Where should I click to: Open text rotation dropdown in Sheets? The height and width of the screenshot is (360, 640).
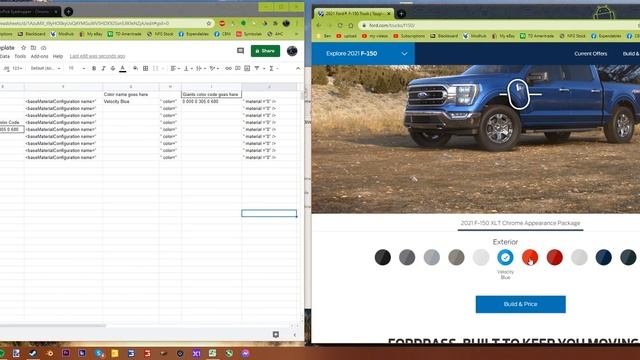pos(214,69)
